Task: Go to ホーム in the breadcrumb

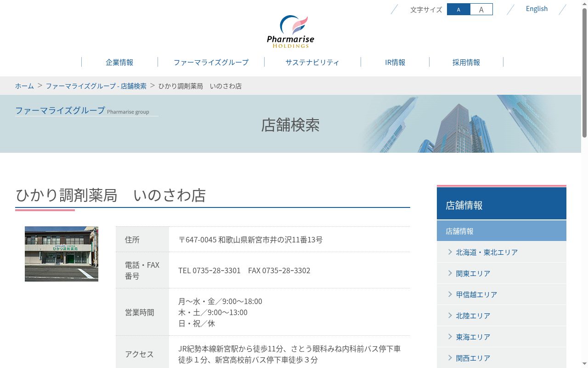Action: 24,86
